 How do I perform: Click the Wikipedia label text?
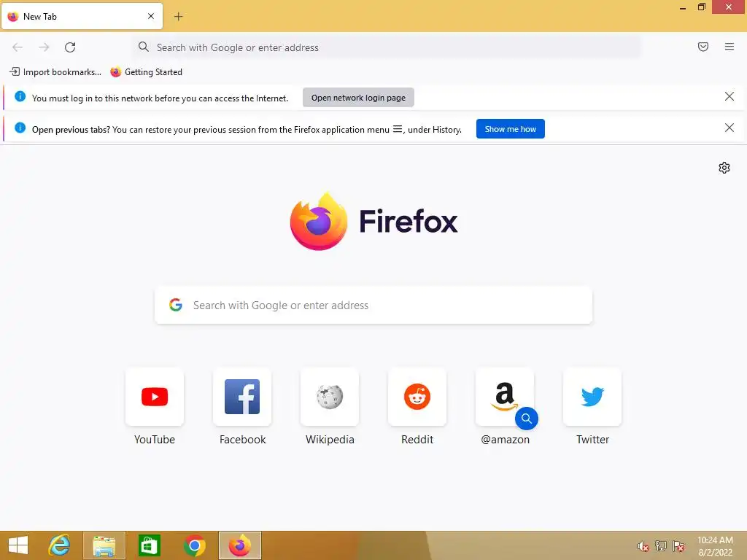click(330, 440)
